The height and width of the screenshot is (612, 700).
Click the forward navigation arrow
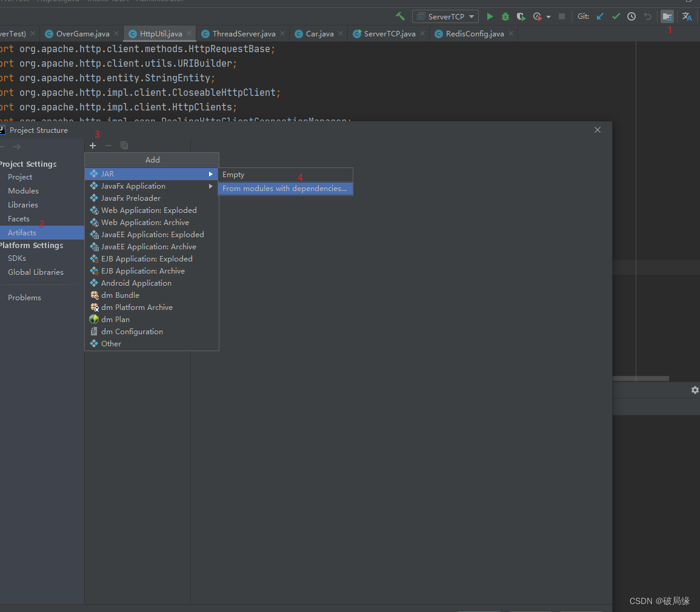point(16,147)
